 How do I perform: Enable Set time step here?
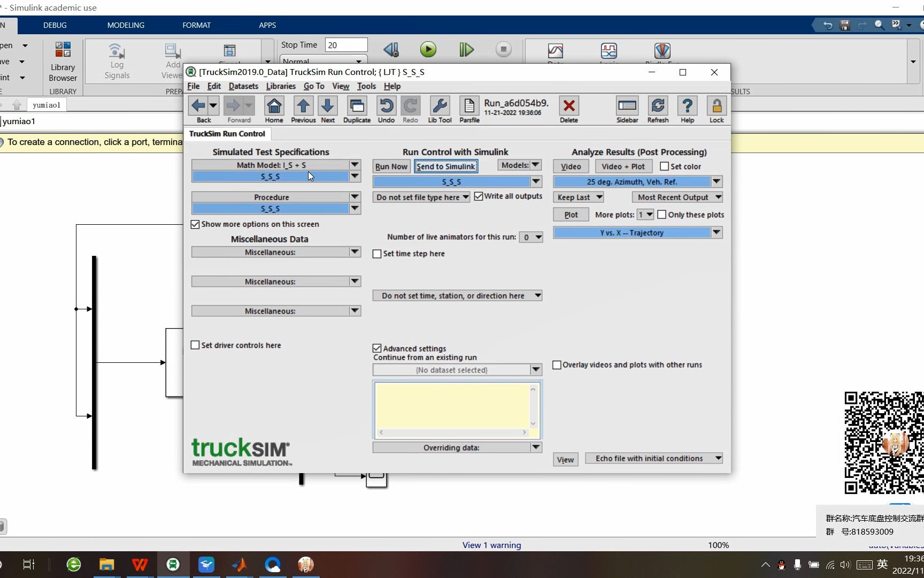(x=377, y=254)
